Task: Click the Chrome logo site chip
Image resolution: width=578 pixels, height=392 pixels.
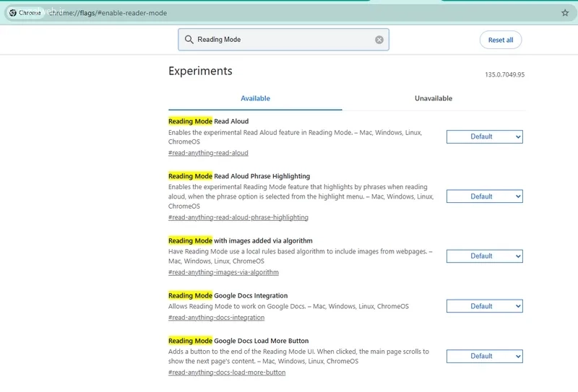Action: 25,13
